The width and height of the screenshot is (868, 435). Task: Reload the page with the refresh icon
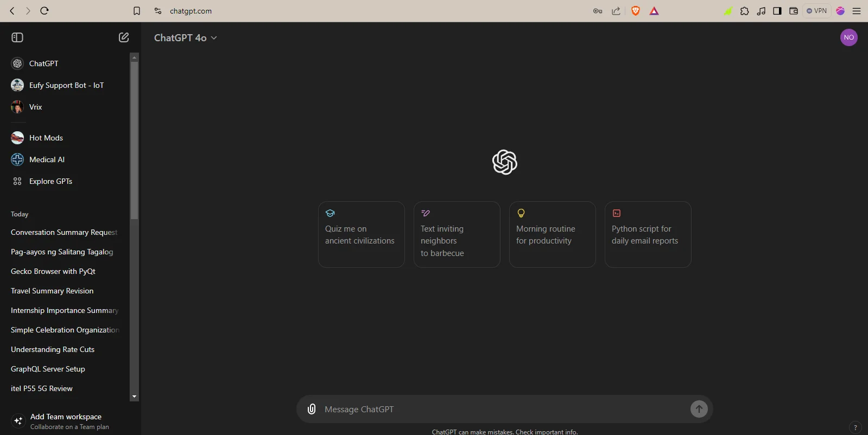(x=45, y=11)
